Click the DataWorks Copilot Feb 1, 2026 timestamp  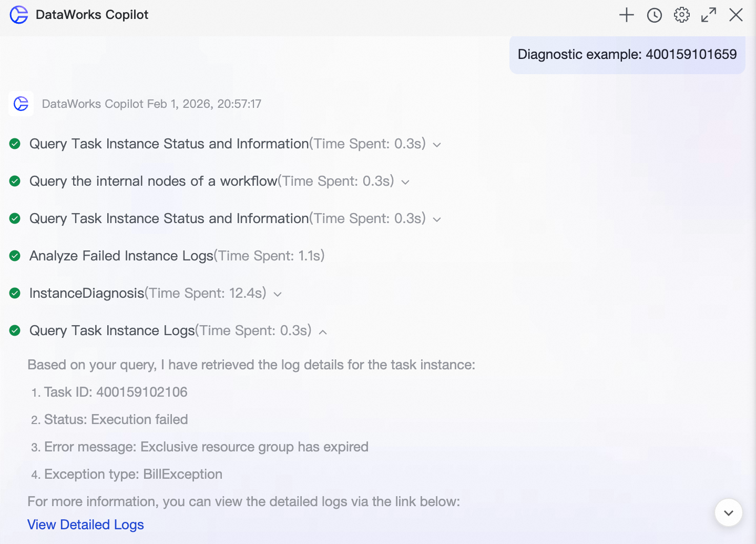(x=151, y=104)
